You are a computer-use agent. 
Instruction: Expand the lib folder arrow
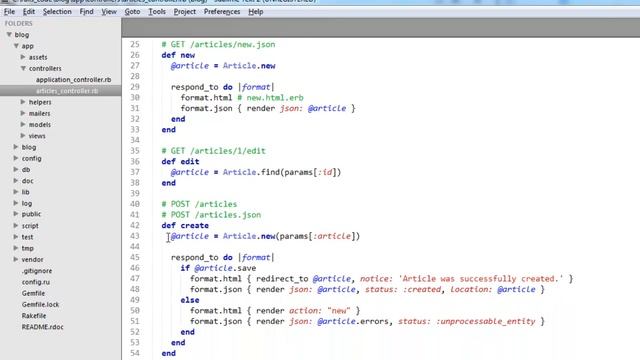(16, 192)
